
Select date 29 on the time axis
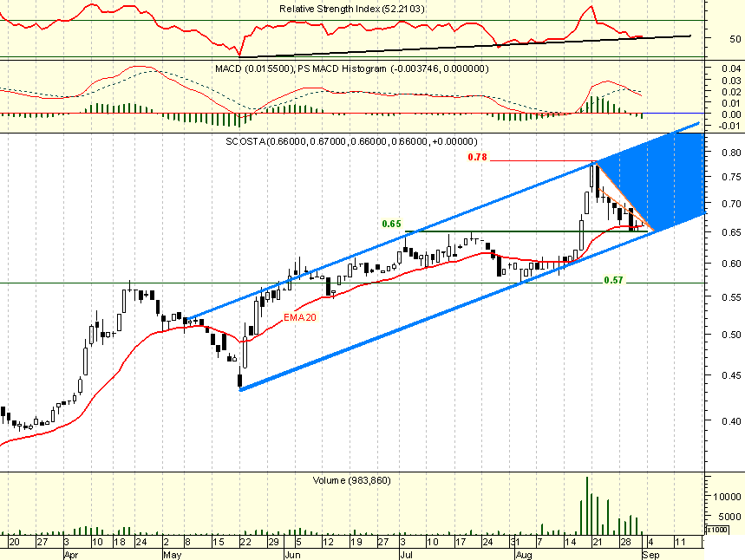click(x=273, y=542)
